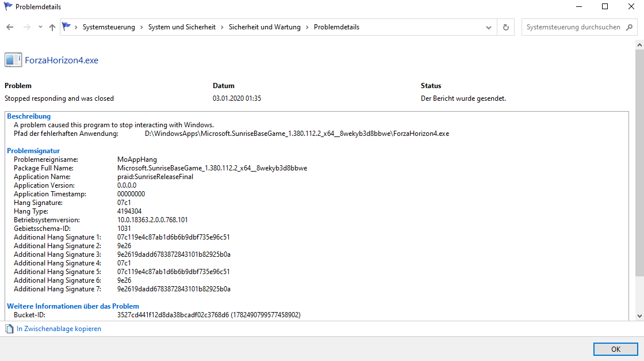Screen dimensions: 644x361
Task: Maximize the Problemdetails window
Action: click(604, 6)
